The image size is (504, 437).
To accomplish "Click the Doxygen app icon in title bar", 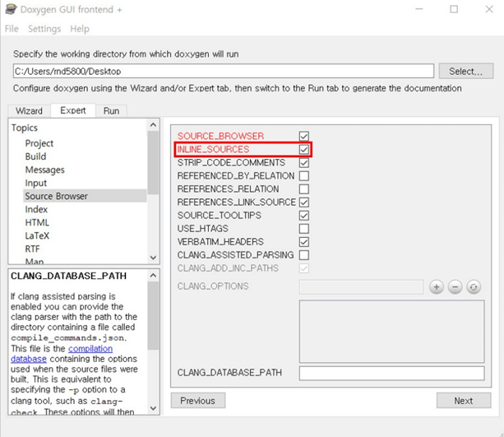I will click(11, 9).
